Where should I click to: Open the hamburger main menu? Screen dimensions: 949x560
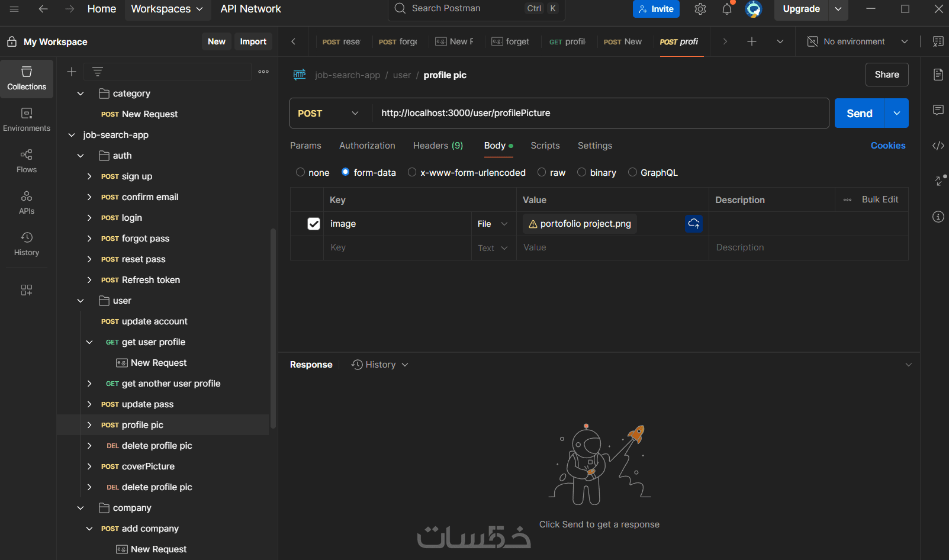click(x=14, y=9)
